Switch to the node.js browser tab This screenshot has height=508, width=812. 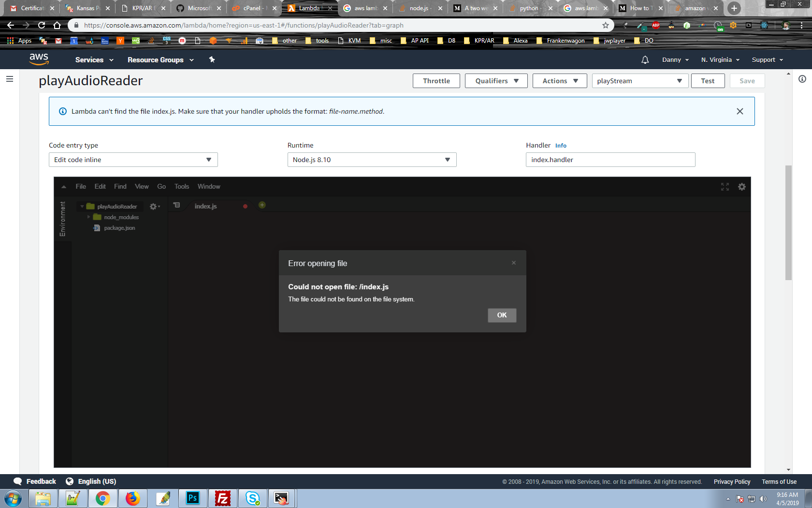420,8
